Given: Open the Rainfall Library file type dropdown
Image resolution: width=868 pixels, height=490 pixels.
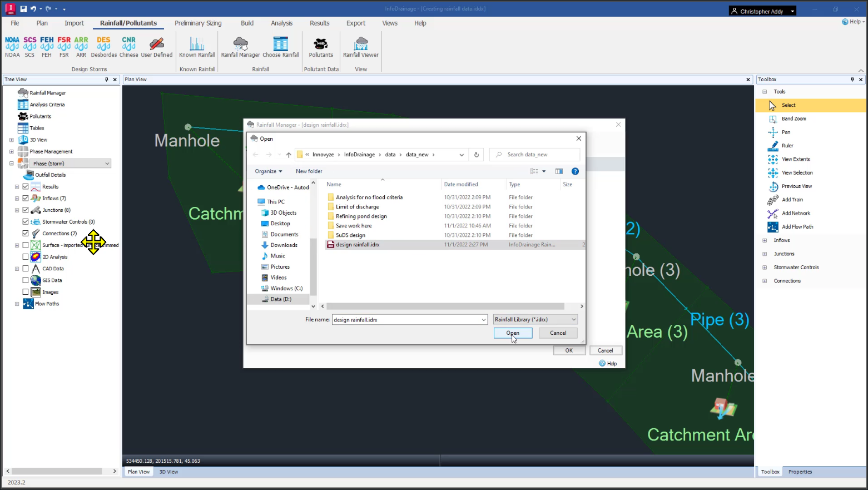Looking at the screenshot, I should point(535,320).
